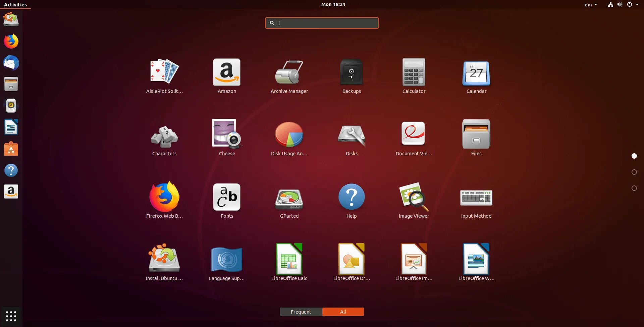The height and width of the screenshot is (327, 644).
Task: Launch the Characters app
Action: pos(164,139)
